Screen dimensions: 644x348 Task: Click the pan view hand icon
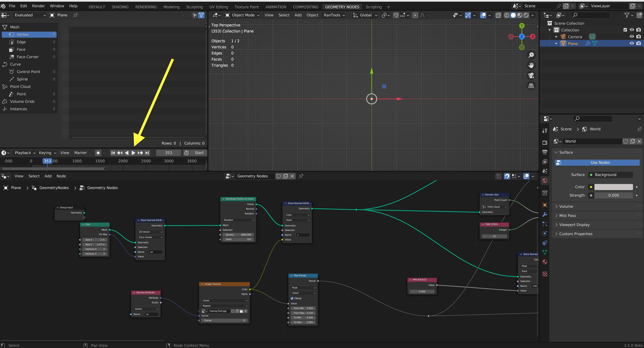[531, 65]
